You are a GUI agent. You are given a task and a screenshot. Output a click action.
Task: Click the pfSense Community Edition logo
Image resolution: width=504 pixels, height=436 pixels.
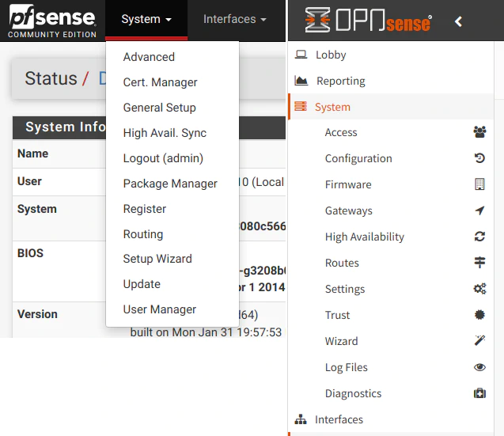[x=52, y=20]
